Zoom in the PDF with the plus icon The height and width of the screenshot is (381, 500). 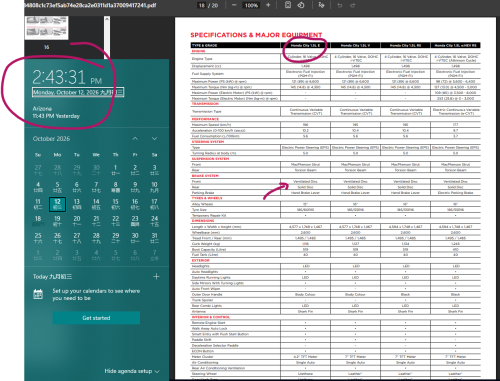tap(268, 5)
